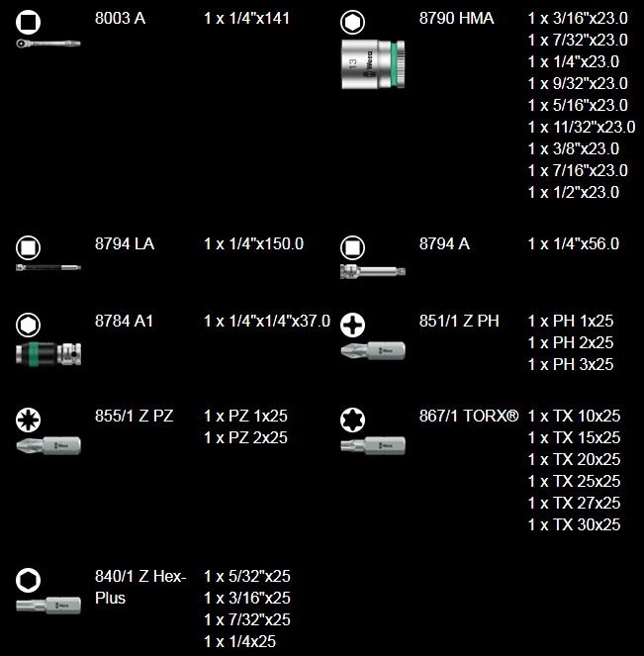Click the size 1 x 9/32"x23.0
The height and width of the screenshot is (656, 644).
tap(578, 84)
